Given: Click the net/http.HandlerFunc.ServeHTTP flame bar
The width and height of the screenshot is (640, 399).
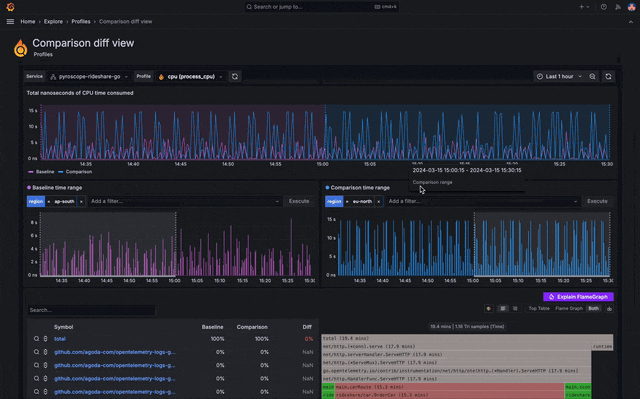Looking at the screenshot, I should (x=456, y=379).
